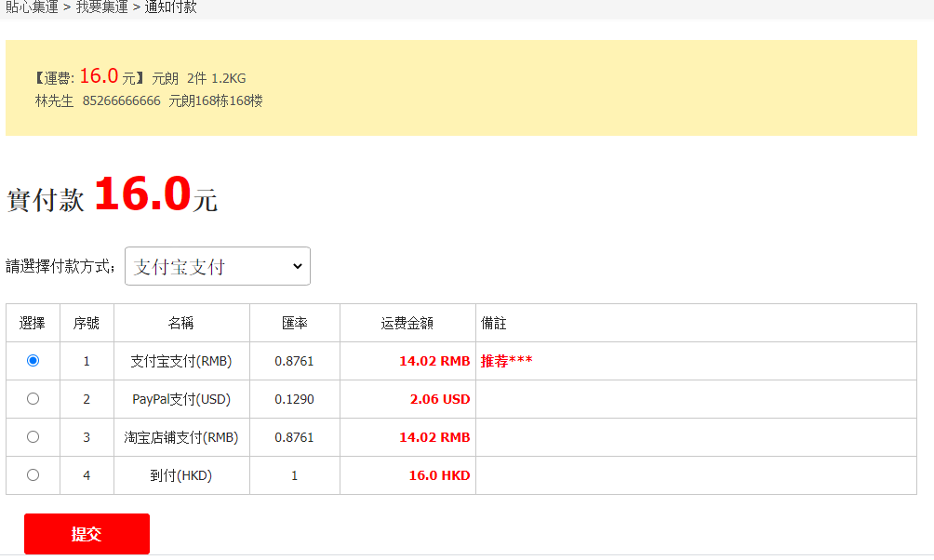Click the 通知付款 breadcrumb item
934x560 pixels.
click(170, 7)
